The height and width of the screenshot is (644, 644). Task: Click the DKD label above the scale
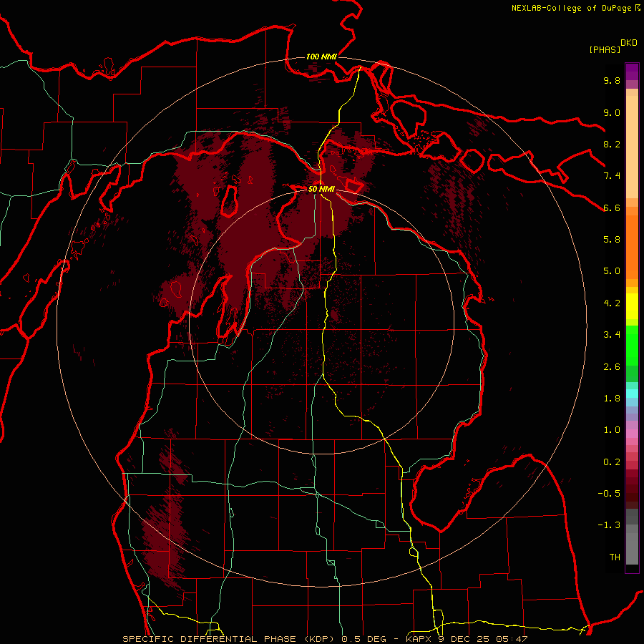(x=629, y=43)
